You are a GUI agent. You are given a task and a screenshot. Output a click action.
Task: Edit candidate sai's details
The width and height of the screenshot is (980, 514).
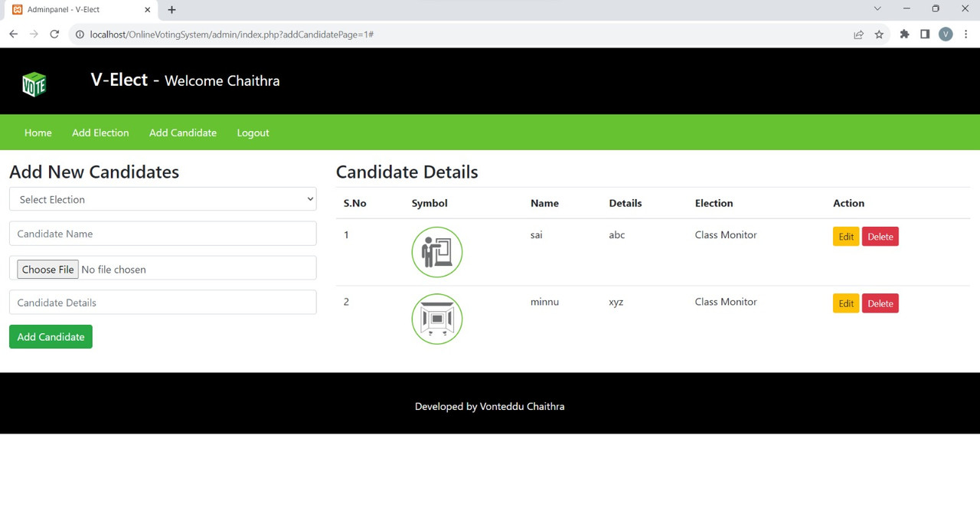pyautogui.click(x=845, y=237)
